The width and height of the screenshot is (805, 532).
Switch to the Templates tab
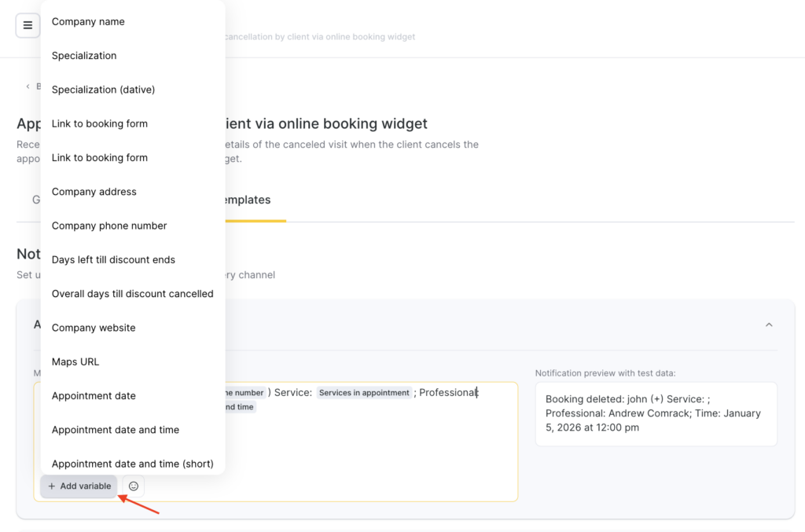[x=247, y=200]
